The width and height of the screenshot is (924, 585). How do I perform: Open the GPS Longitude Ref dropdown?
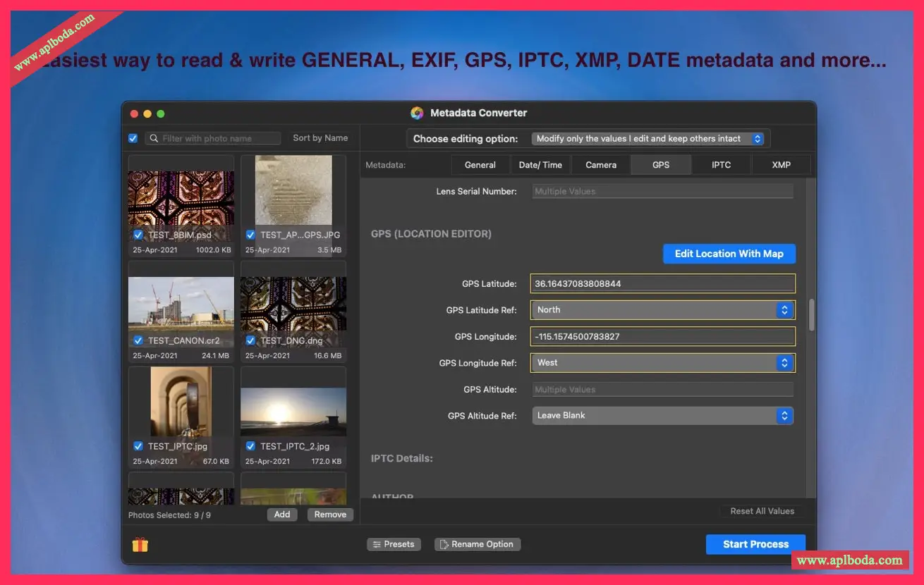(x=662, y=363)
